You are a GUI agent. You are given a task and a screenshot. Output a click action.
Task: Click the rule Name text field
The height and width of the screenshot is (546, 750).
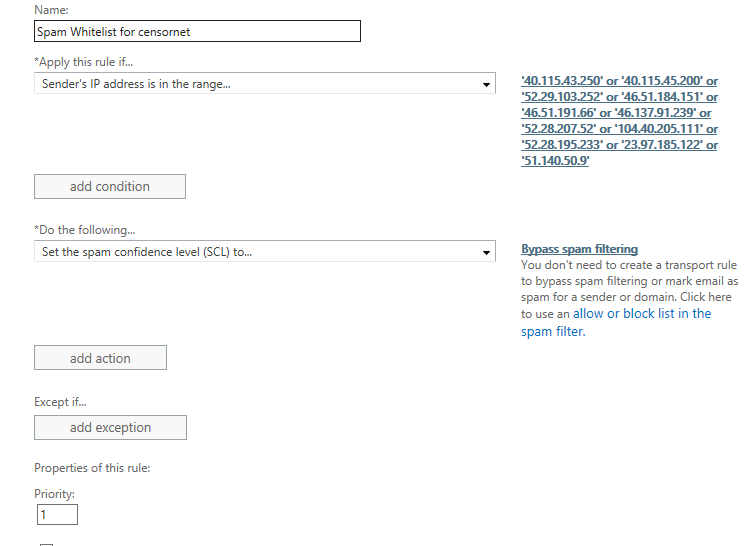197,31
